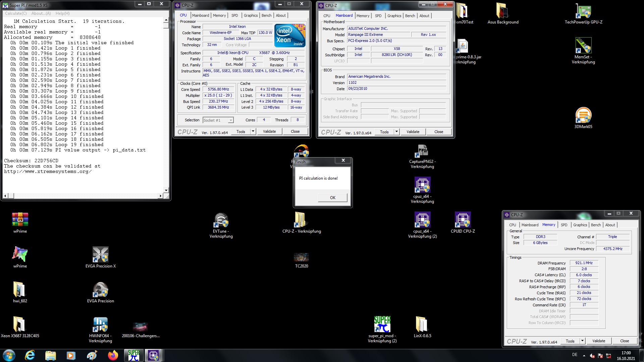Switch to CPU-Z taskbar button
Viewport: 644px width, 362px height.
[x=154, y=355]
